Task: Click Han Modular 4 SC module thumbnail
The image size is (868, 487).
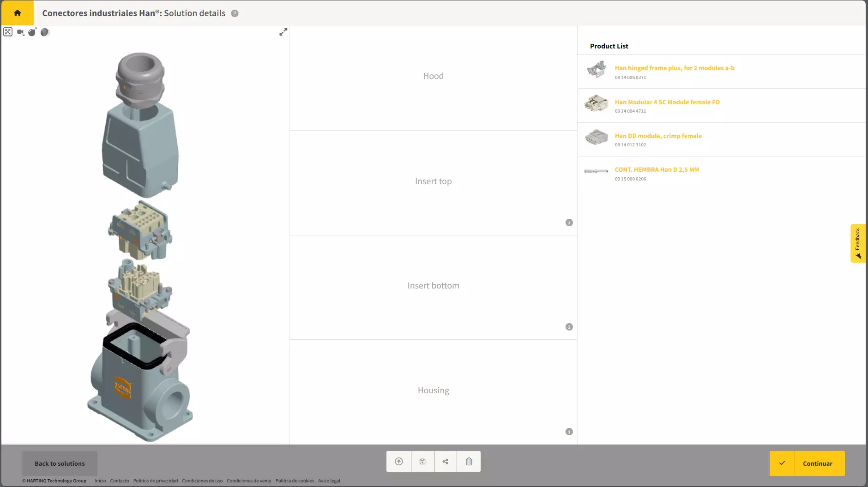Action: tap(596, 103)
